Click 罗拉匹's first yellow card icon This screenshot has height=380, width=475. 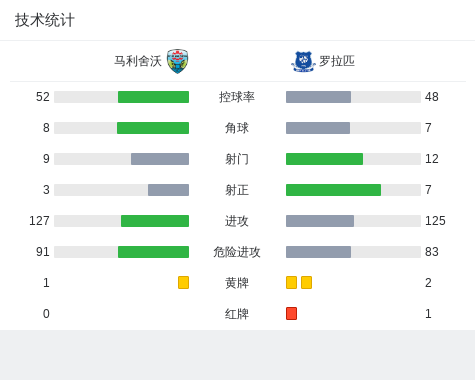(x=291, y=282)
